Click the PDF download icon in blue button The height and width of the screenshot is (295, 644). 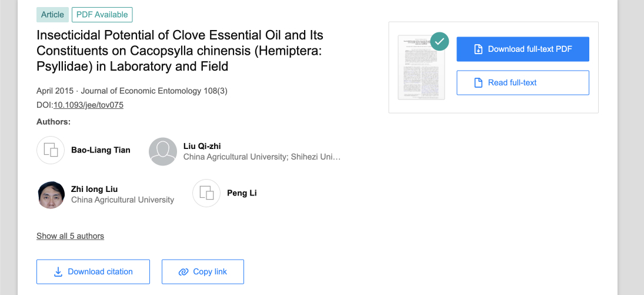(x=478, y=49)
